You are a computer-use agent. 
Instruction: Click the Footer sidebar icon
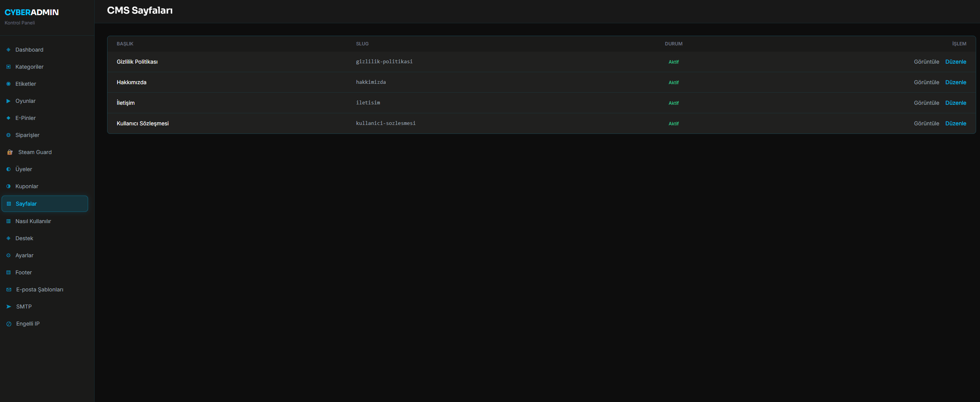pyautogui.click(x=9, y=272)
